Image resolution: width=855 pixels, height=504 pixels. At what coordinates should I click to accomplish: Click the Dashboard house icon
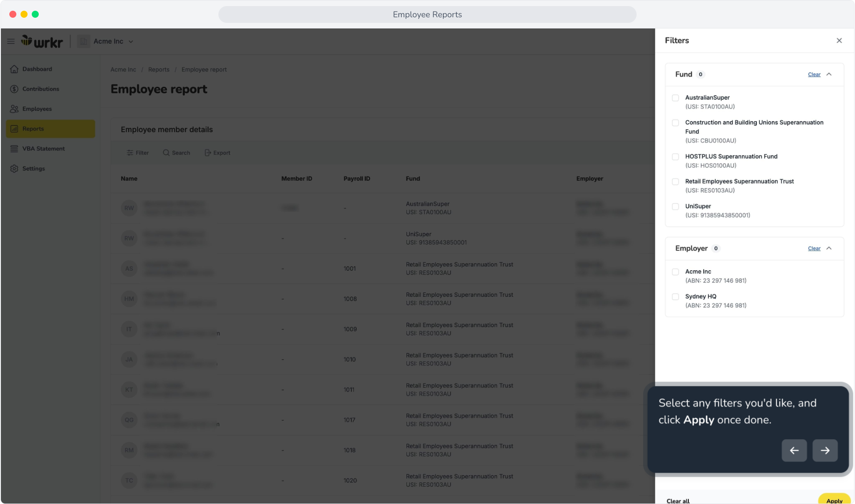(14, 69)
